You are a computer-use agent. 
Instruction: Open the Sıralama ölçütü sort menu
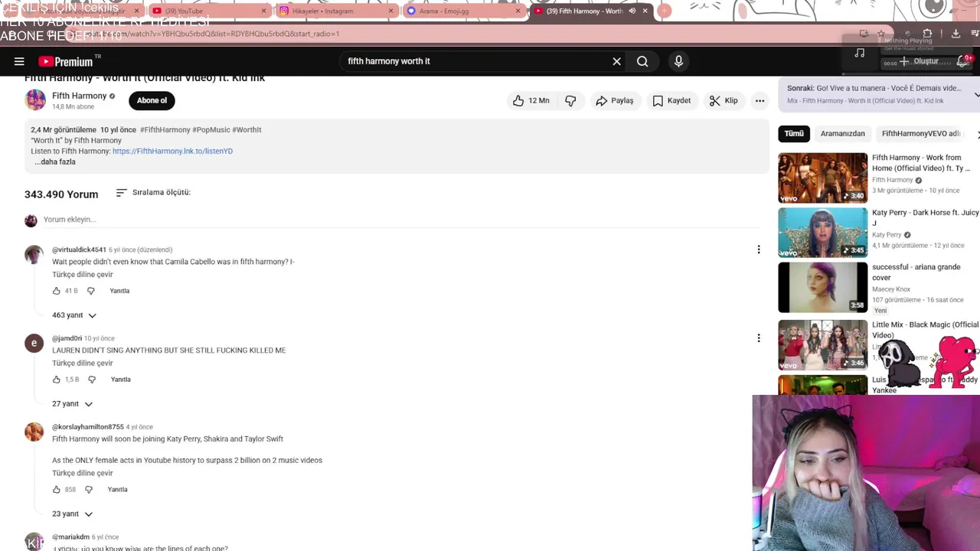[153, 192]
